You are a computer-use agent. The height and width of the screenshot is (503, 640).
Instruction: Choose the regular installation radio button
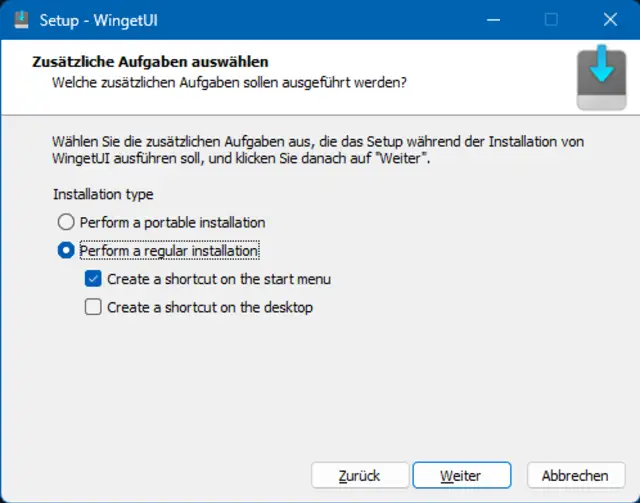pos(66,251)
